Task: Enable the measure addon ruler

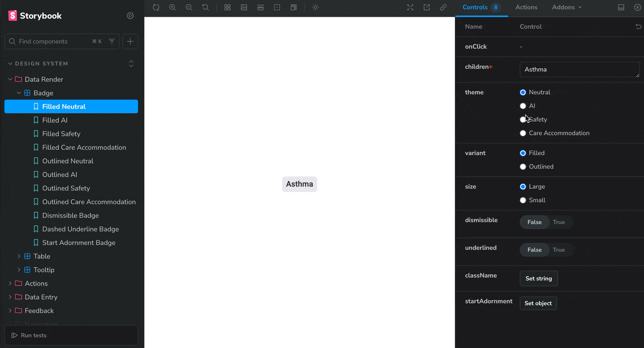Action: [260, 7]
